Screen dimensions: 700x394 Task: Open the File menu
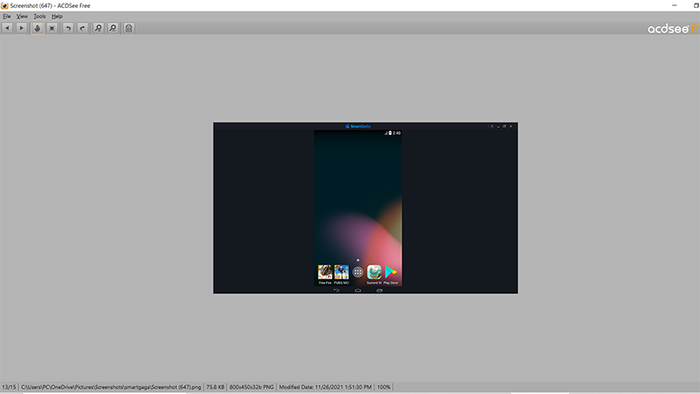tap(7, 16)
